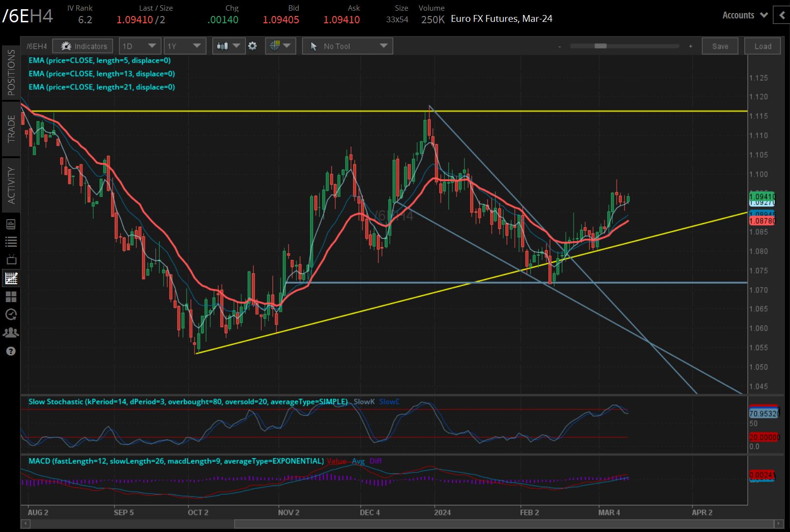Open the 1Y range dropdown
Screen dimensions: 790x532
click(184, 46)
